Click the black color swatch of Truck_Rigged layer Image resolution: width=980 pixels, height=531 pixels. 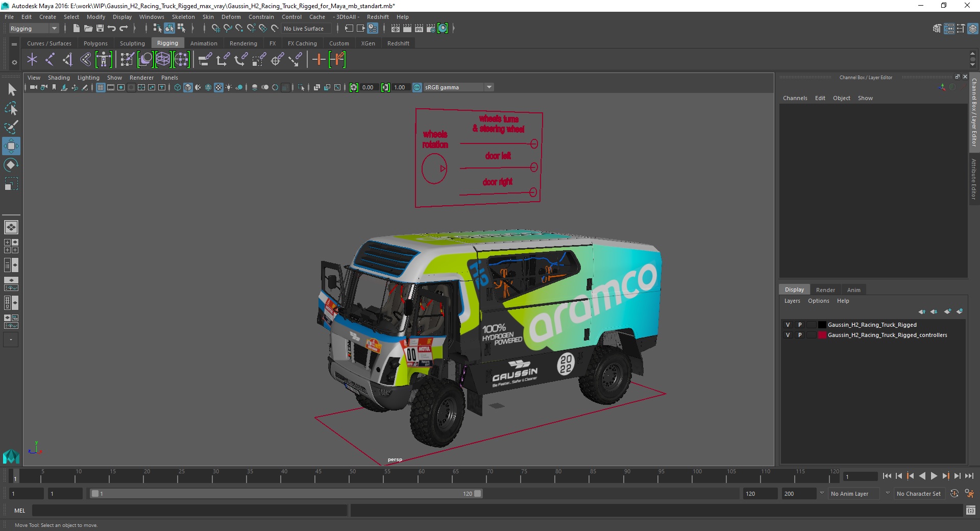pyautogui.click(x=822, y=325)
